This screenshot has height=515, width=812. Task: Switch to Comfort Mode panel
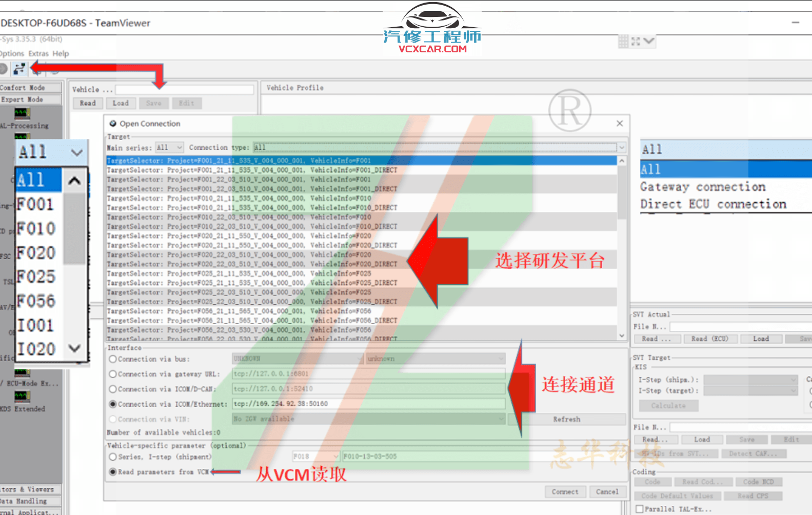(31, 88)
